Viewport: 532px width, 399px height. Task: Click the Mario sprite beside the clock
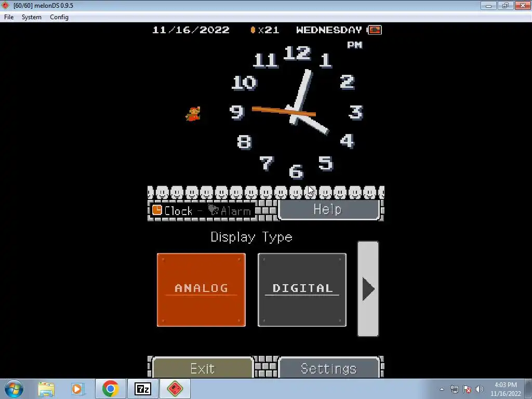click(193, 114)
